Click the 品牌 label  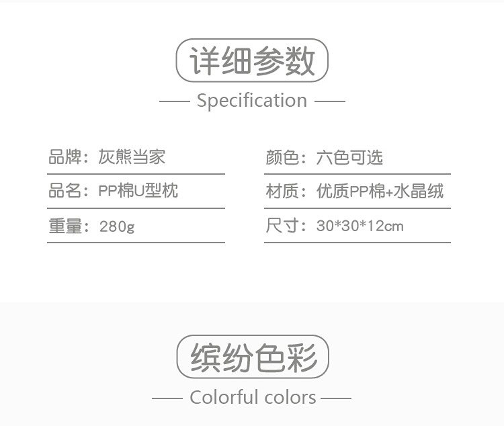65,157
